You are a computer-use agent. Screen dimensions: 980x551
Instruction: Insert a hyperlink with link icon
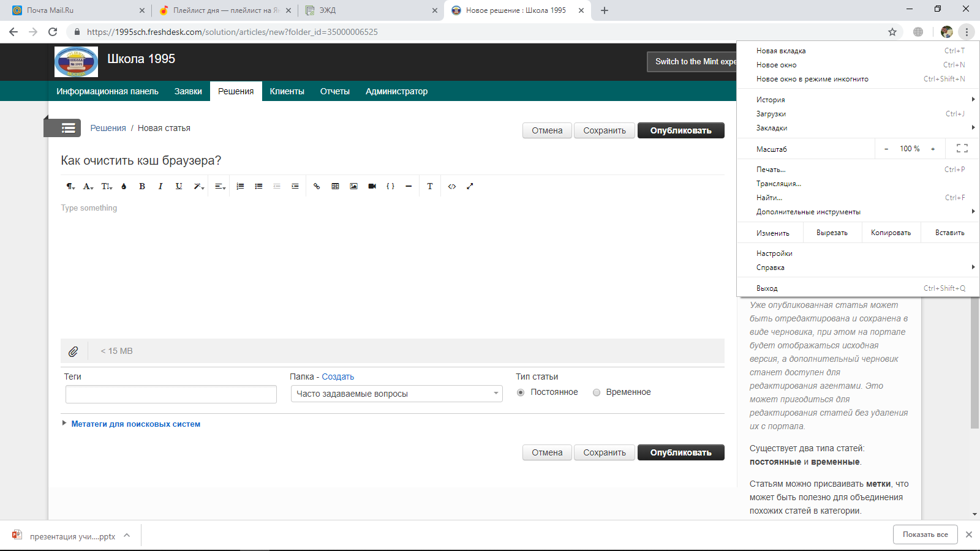coord(317,186)
